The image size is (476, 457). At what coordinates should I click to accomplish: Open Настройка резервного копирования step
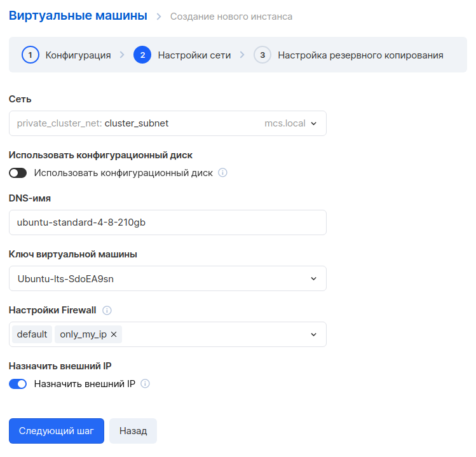[360, 55]
